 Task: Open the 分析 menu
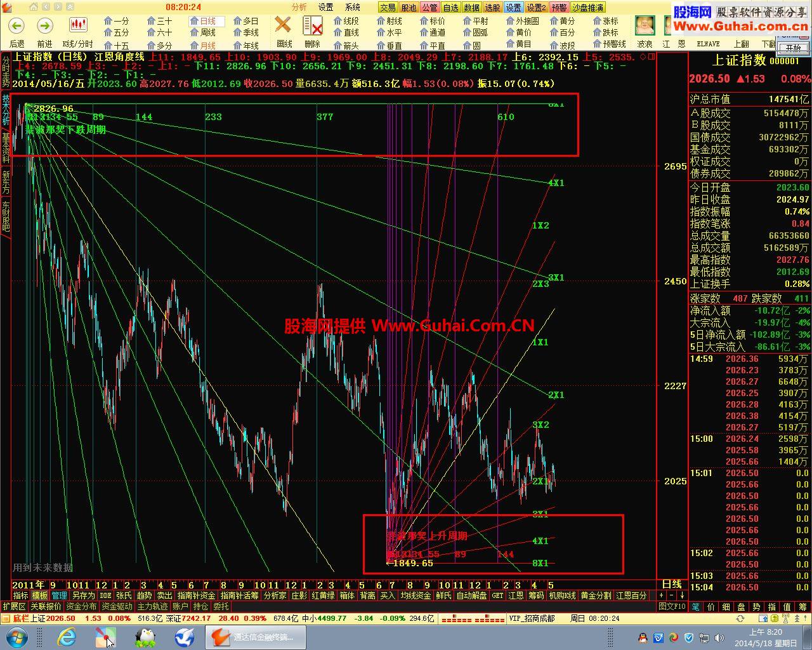coord(299,7)
